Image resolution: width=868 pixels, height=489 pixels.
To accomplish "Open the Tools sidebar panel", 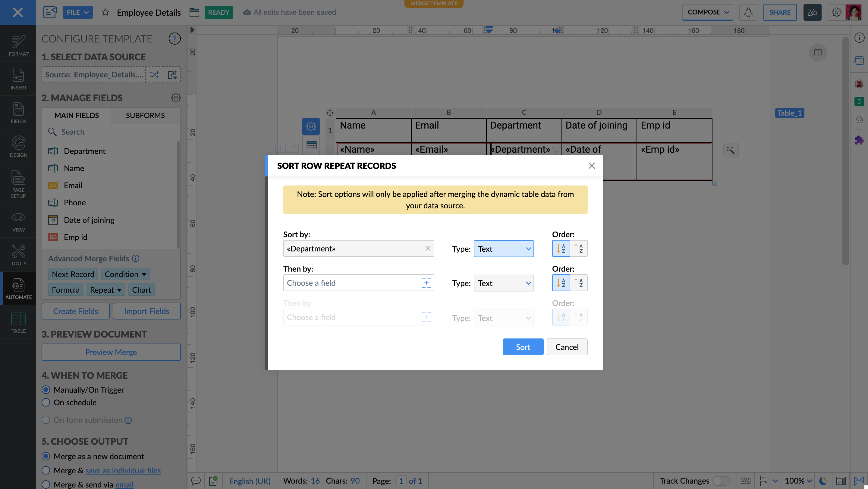I will 18,255.
